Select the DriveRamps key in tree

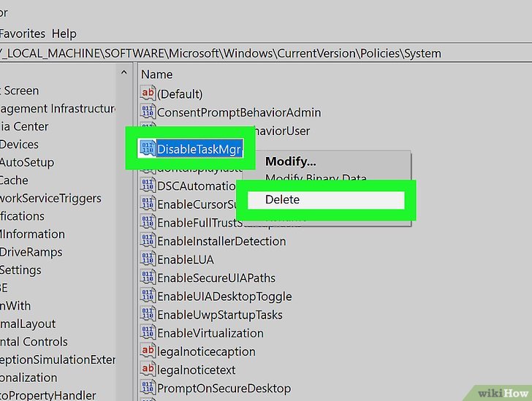point(31,252)
